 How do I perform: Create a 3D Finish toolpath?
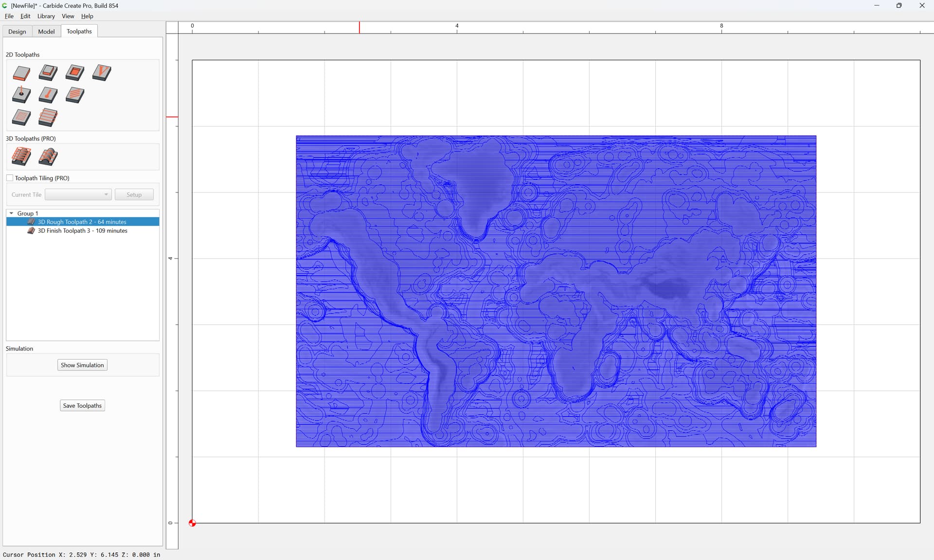point(48,157)
